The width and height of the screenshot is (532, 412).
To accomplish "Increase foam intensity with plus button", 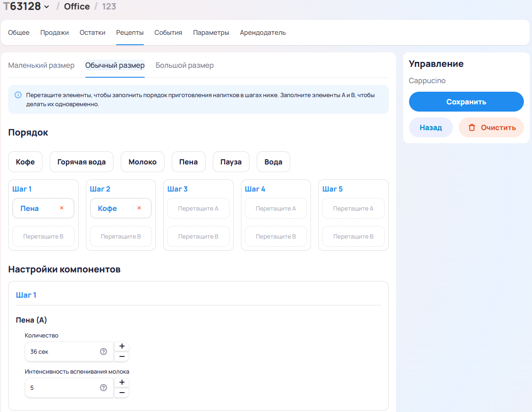I will click(x=122, y=383).
